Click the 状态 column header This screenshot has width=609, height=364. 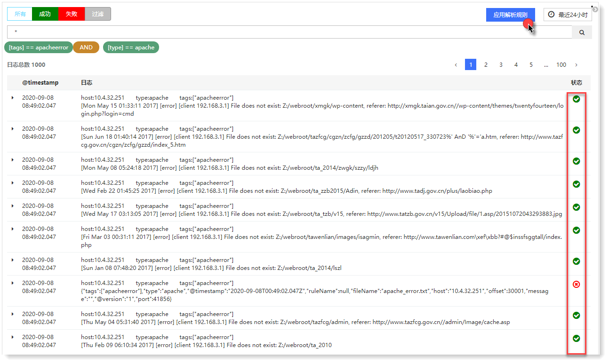click(577, 83)
